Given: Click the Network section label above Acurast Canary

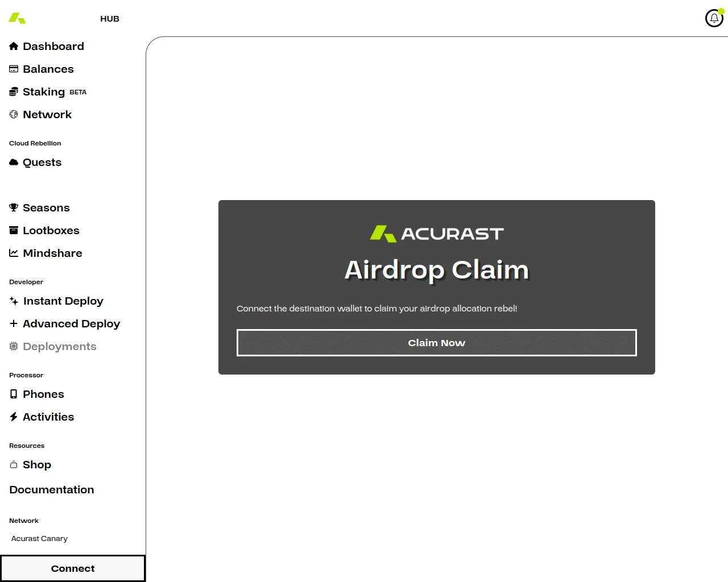Looking at the screenshot, I should point(24,521).
